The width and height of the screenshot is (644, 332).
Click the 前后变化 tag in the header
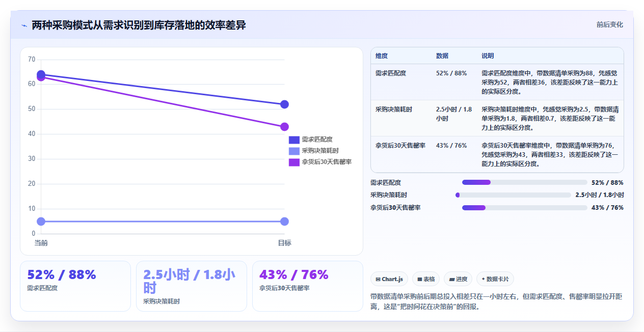(x=609, y=24)
